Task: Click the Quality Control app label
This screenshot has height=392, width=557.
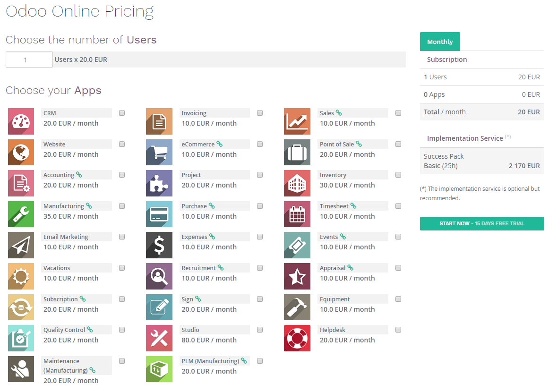Action: click(64, 330)
